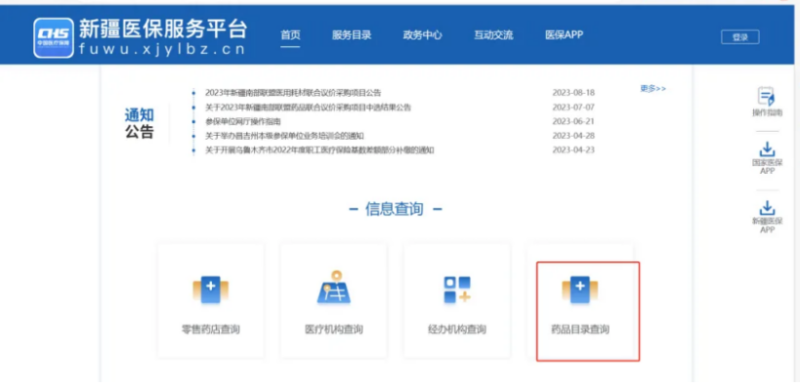Image resolution: width=800 pixels, height=388 pixels.
Task: Click the 零售药店查询 label
Action: 211,330
